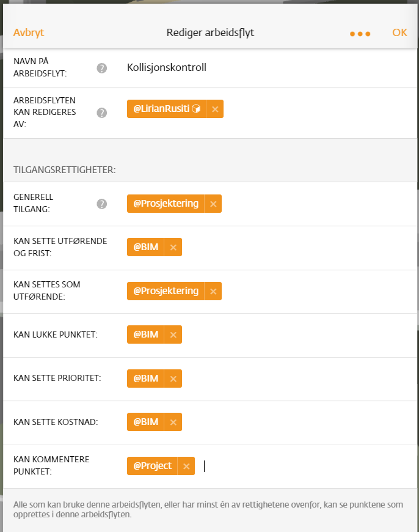Click the cube icon beside LirianRusiti
419x532 pixels.
196,109
